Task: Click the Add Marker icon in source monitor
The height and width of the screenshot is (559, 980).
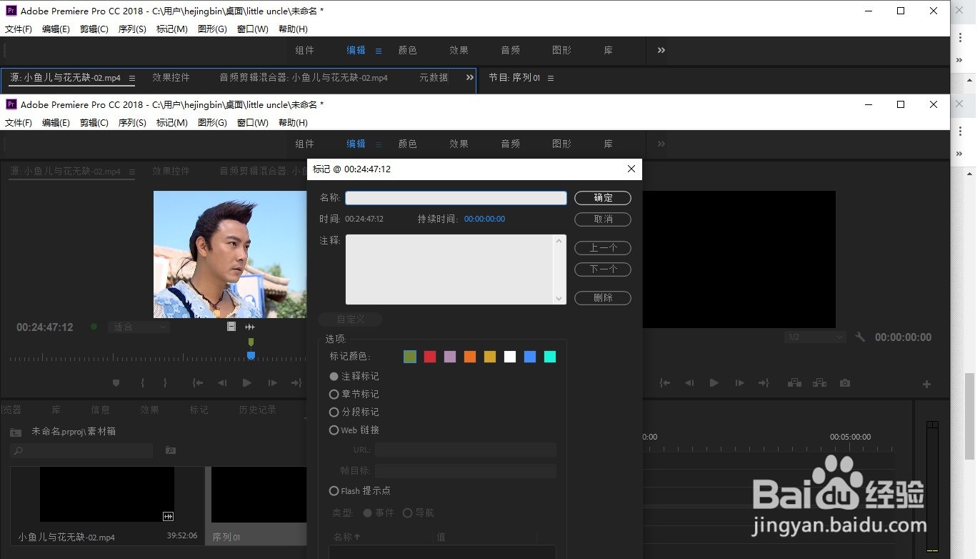Action: (x=116, y=382)
